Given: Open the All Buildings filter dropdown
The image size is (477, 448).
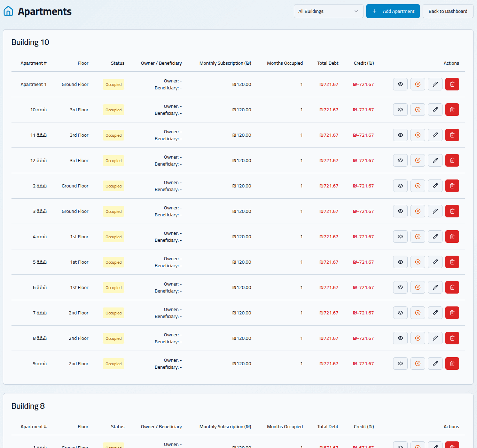Looking at the screenshot, I should [x=324, y=11].
